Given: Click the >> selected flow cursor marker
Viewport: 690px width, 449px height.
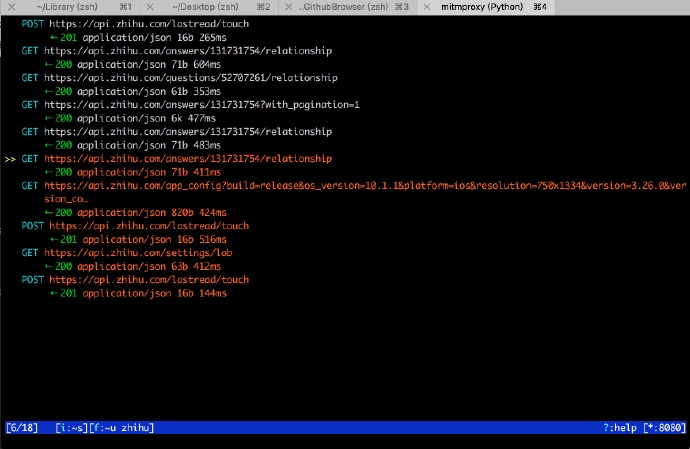Looking at the screenshot, I should coord(10,158).
